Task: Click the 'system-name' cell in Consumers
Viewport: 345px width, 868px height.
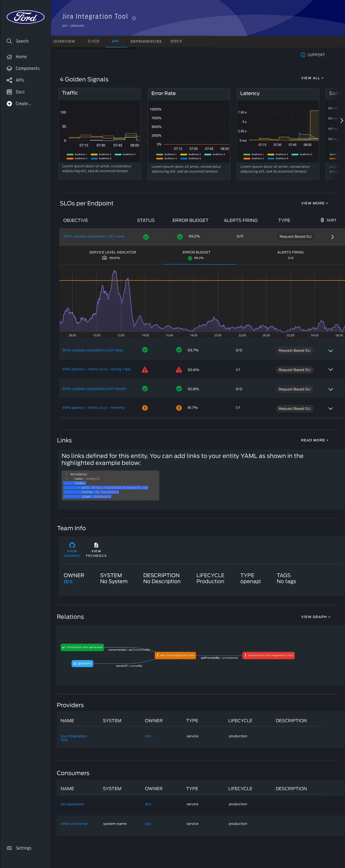Action: pos(115,823)
